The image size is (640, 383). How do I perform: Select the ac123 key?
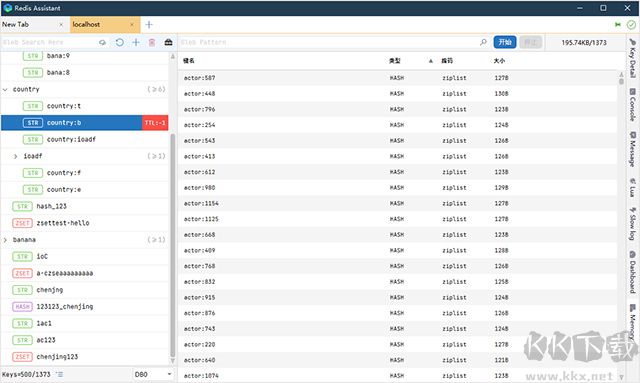(84, 341)
